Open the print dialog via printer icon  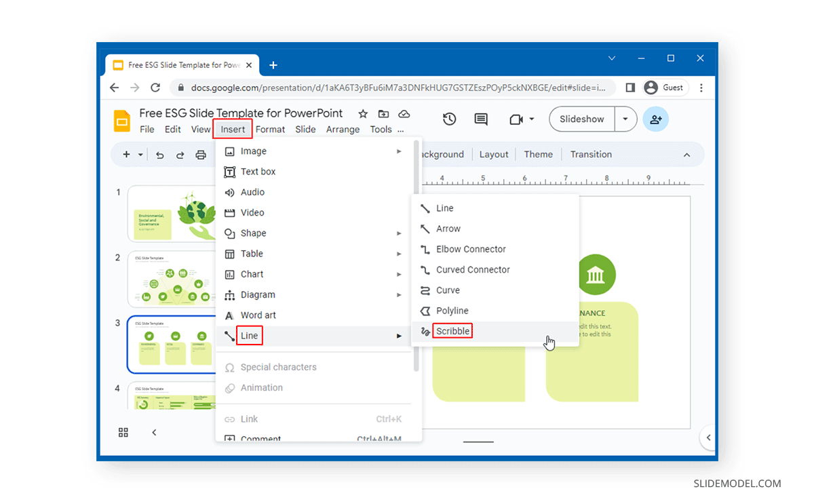[201, 155]
